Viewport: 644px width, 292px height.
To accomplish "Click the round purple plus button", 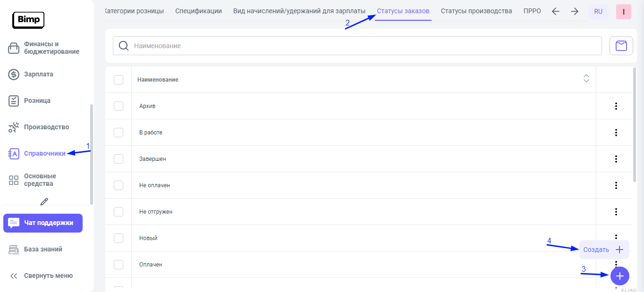I will [619, 276].
